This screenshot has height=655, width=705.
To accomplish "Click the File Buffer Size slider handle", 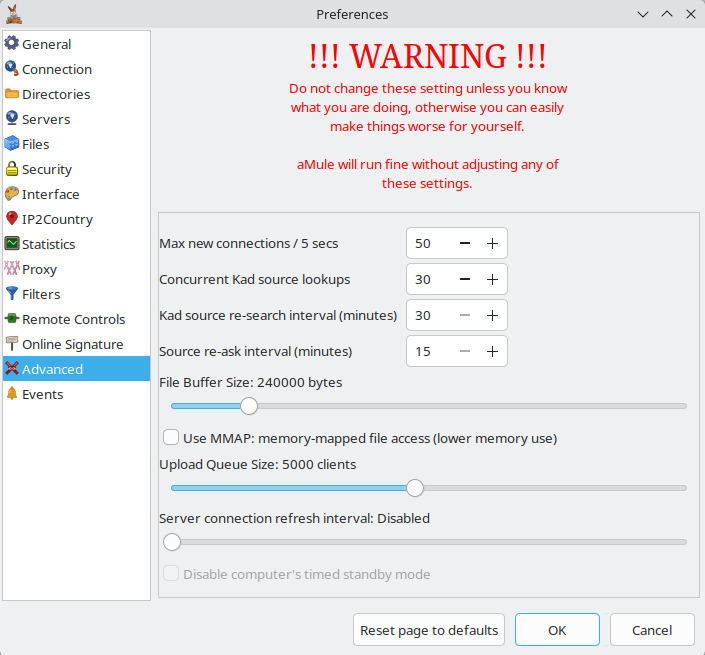I will [249, 406].
